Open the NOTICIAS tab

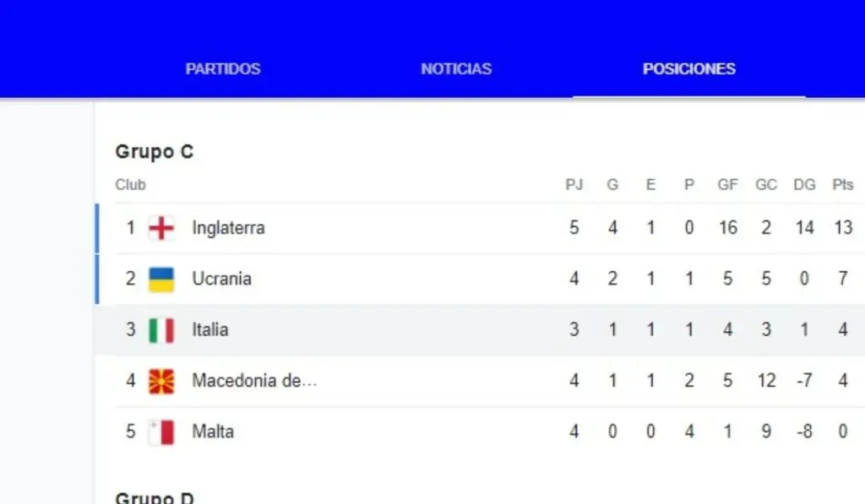coord(456,69)
